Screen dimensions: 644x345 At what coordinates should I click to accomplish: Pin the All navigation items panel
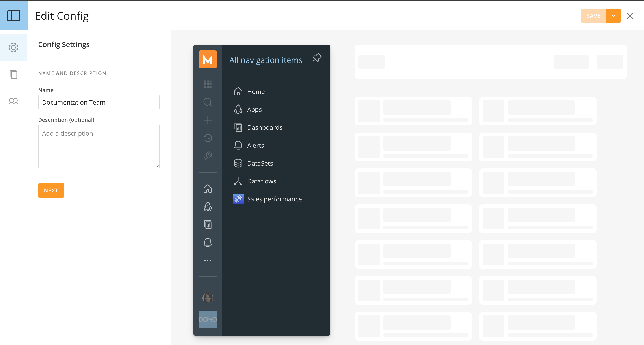coord(317,58)
